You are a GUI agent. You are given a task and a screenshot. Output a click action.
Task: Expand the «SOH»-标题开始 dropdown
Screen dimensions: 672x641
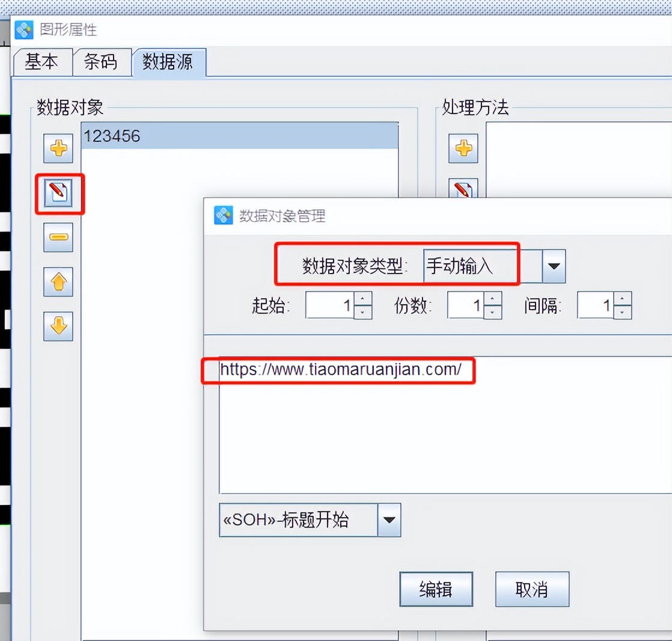389,520
